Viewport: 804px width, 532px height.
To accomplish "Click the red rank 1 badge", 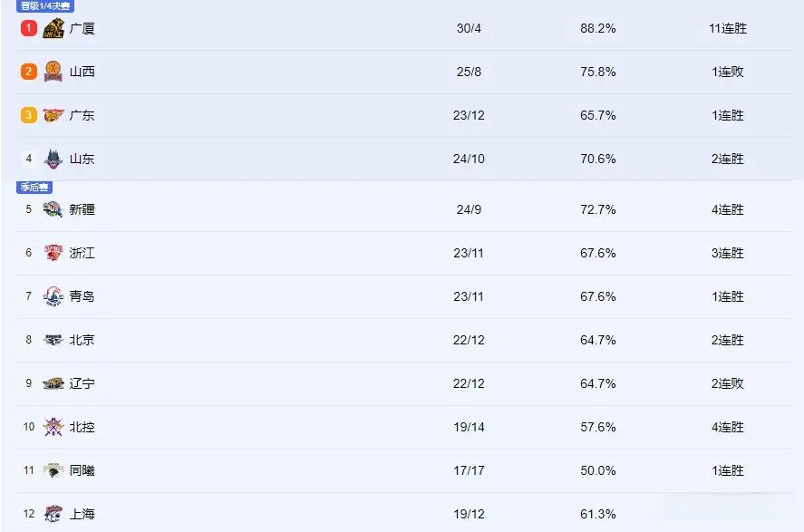I will 29,28.
